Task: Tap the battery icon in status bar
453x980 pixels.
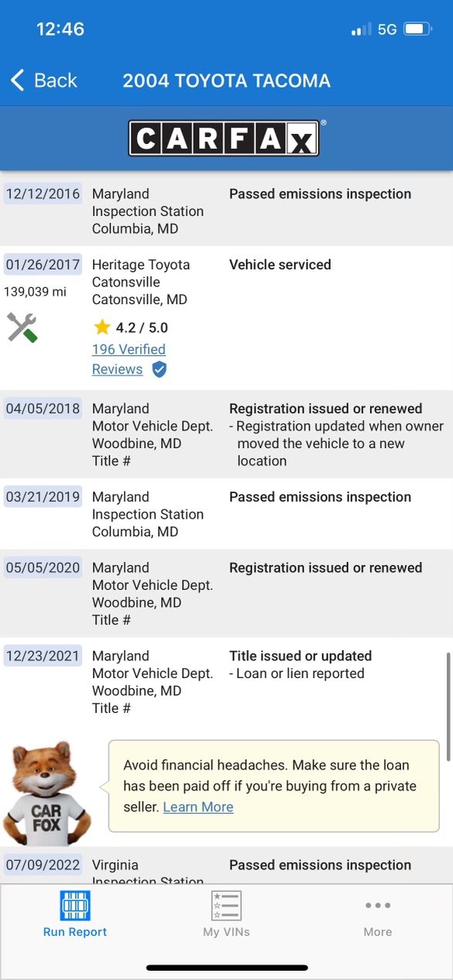Action: [x=417, y=29]
